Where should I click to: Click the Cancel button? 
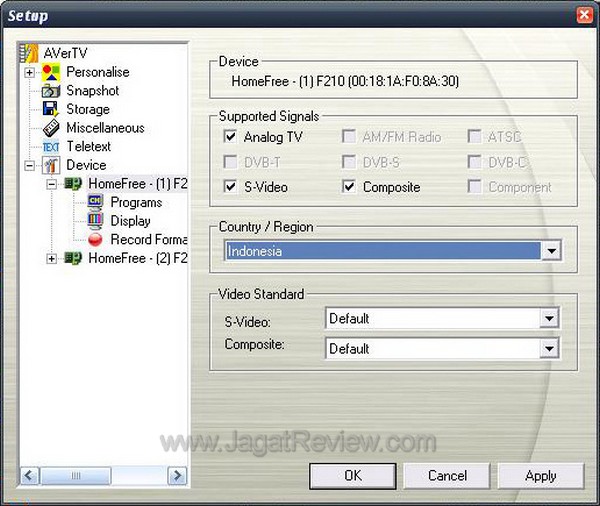point(447,476)
